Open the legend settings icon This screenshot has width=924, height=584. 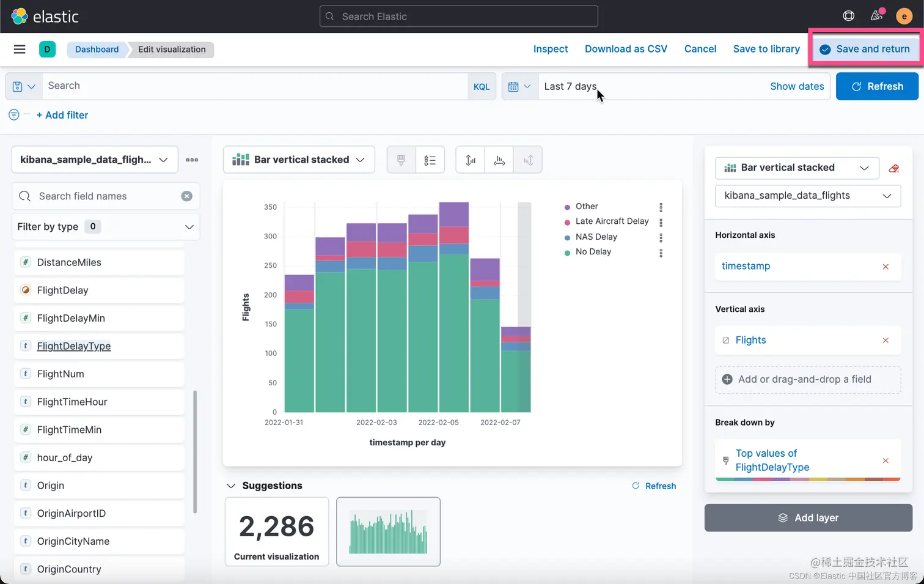pos(430,160)
